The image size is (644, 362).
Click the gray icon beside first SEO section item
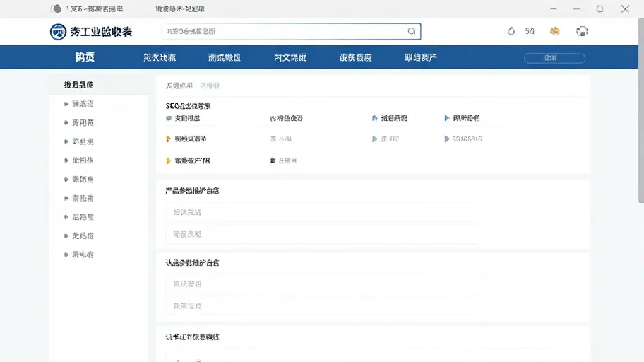(168, 118)
